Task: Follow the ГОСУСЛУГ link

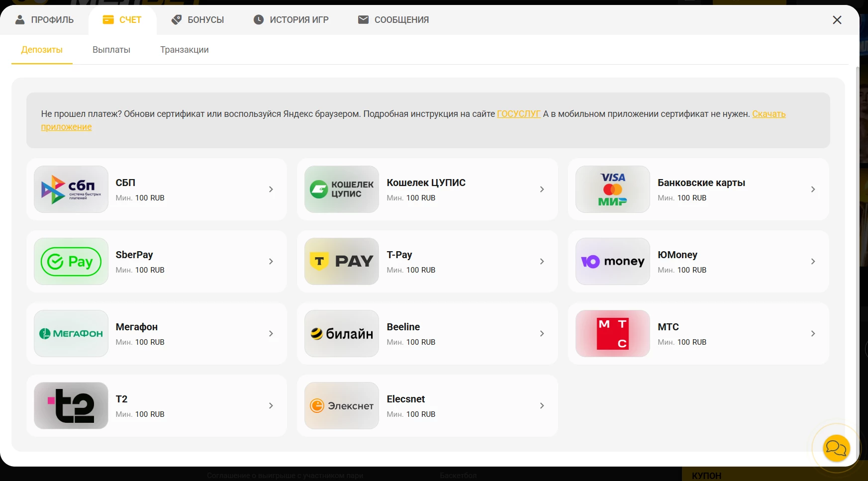Action: point(519,114)
